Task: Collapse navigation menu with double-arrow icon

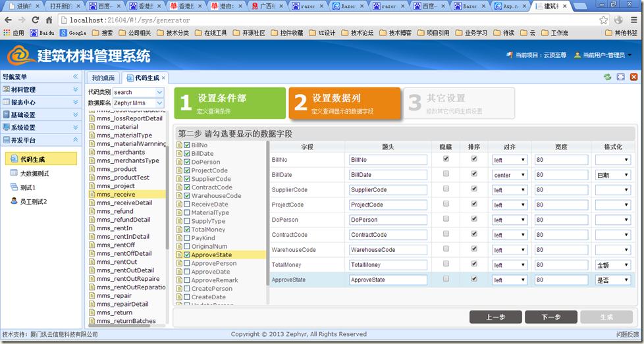Action: (75, 77)
